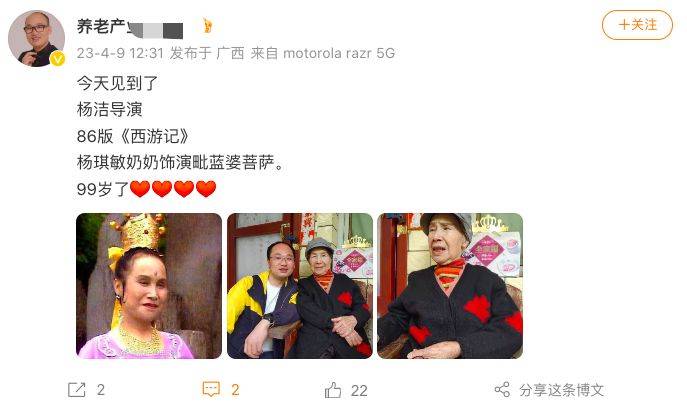Viewport: 687px width, 406px height.
Task: Open first photo with golden crown costume
Action: [x=149, y=286]
